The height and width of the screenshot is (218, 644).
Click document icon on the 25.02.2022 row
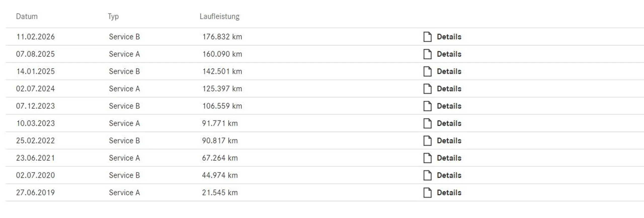(x=427, y=141)
